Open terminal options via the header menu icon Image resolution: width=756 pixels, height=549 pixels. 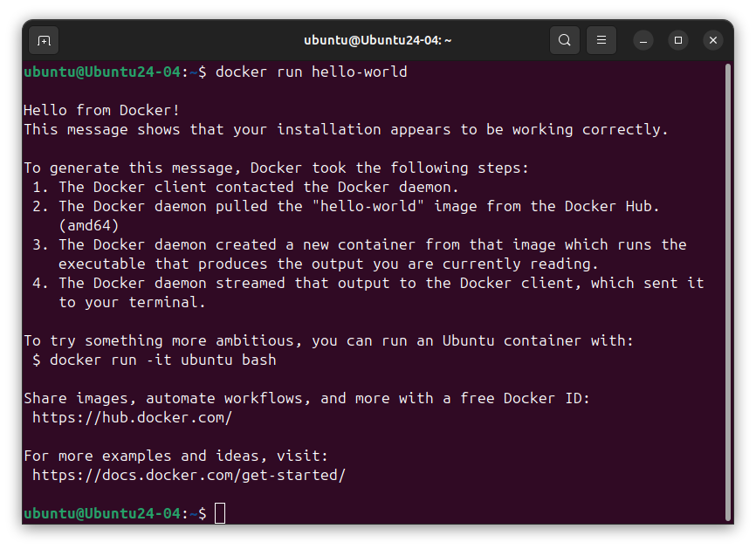pyautogui.click(x=601, y=40)
